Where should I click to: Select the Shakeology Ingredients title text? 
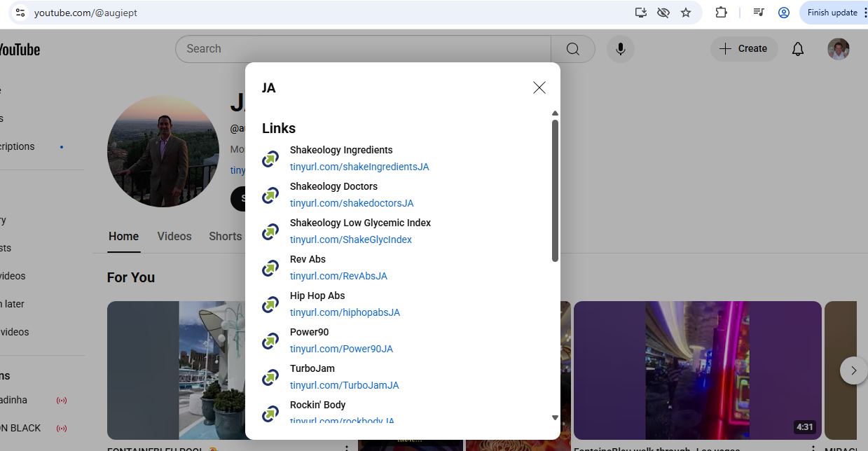(341, 150)
